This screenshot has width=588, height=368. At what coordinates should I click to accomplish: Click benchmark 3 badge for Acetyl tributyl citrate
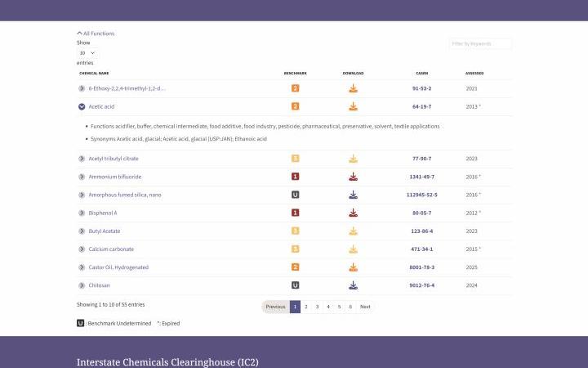tap(295, 159)
